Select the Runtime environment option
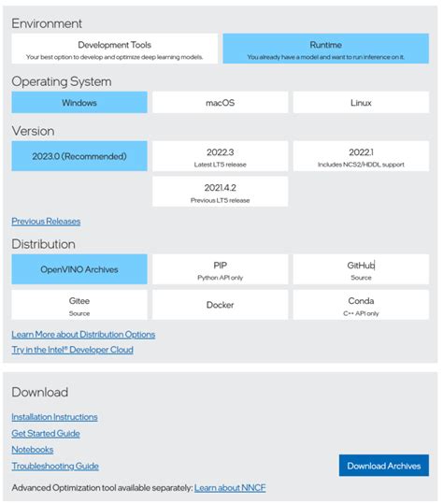The width and height of the screenshot is (443, 504). 326,49
